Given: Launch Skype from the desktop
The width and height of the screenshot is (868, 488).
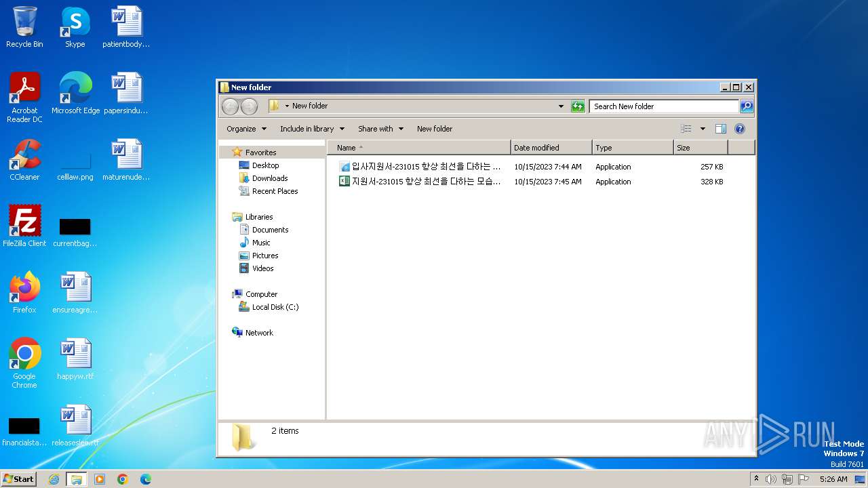Looking at the screenshot, I should click(75, 27).
